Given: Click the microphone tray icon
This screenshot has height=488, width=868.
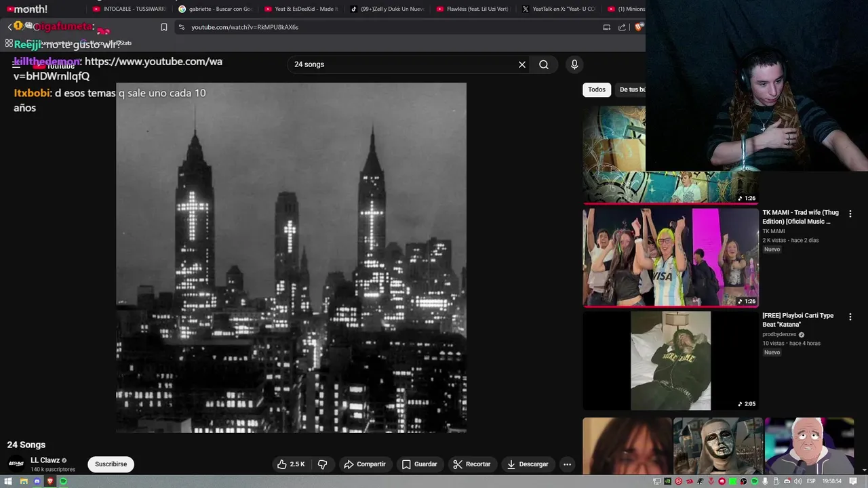Looking at the screenshot, I should tap(765, 481).
